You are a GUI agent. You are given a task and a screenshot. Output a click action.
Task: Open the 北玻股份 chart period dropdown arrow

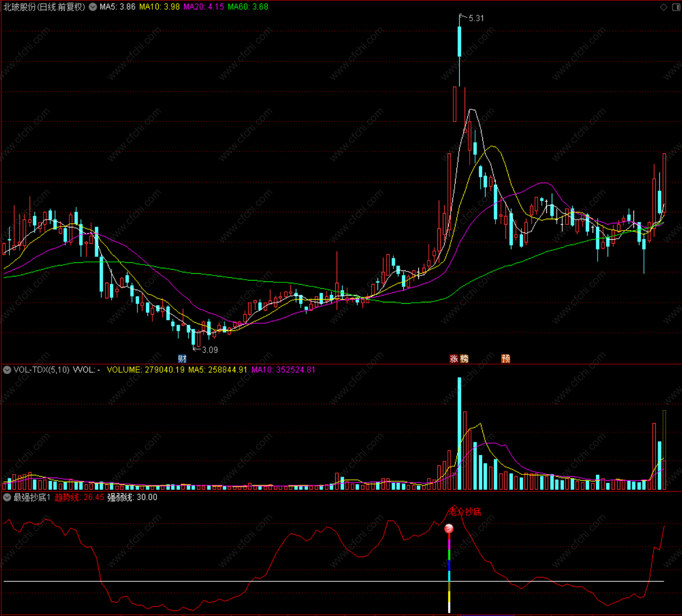point(93,7)
